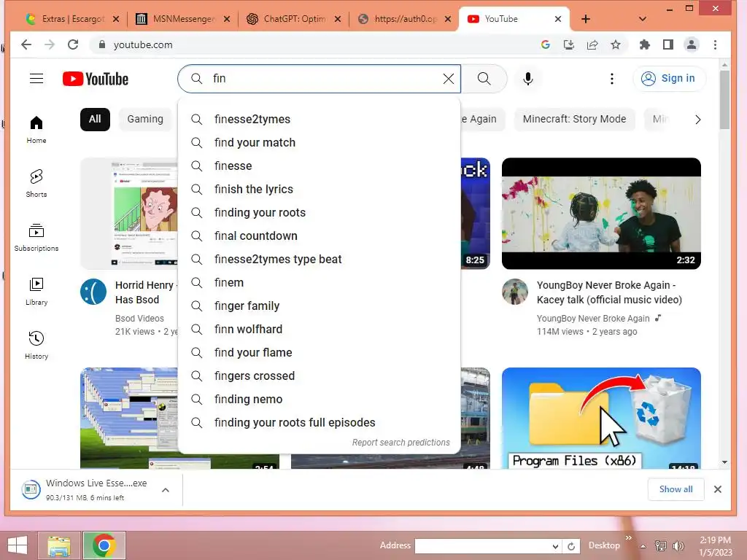
Task: Bookmark this page with the star icon
Action: [x=616, y=44]
